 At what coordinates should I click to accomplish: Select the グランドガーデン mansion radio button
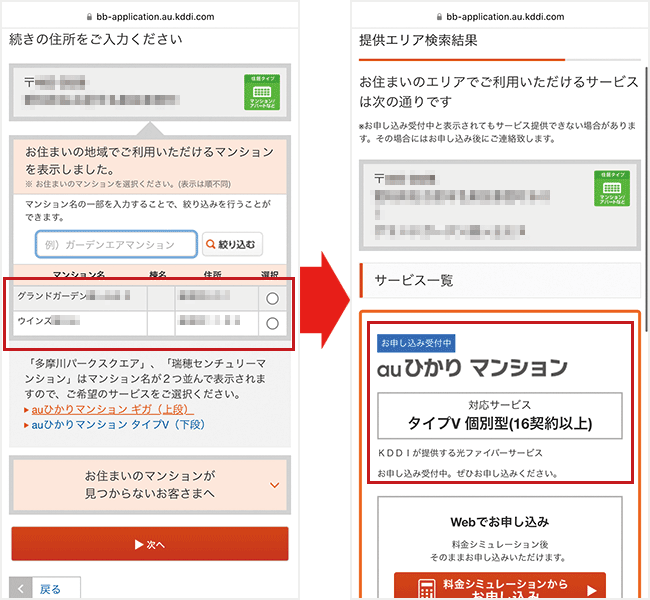[x=272, y=298]
